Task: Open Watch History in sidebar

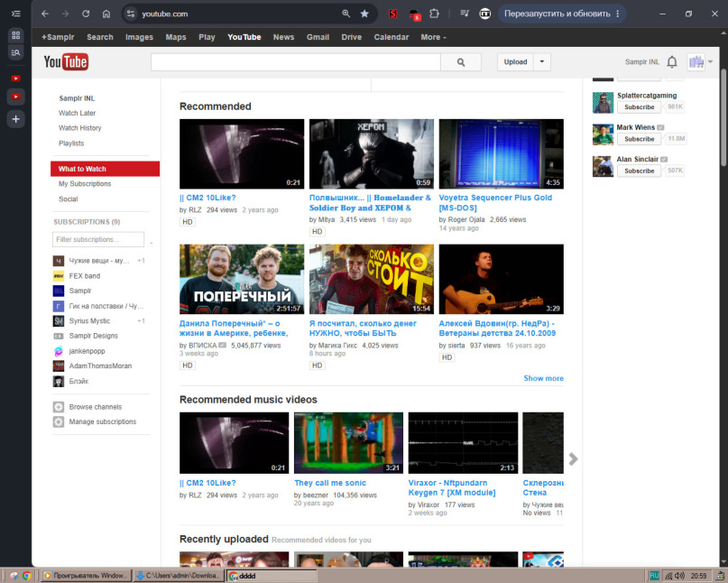Action: pos(80,128)
